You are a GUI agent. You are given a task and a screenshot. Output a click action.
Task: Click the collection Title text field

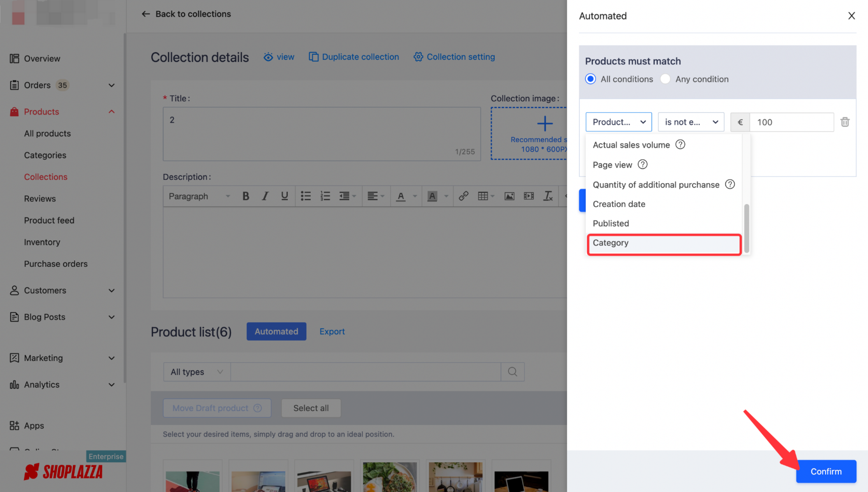click(322, 134)
